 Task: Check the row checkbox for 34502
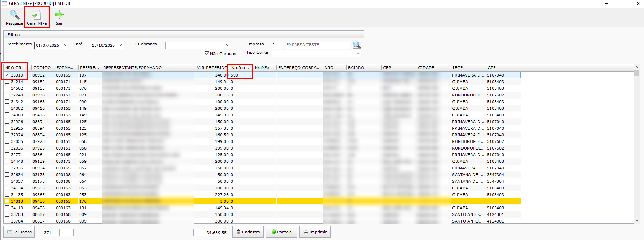tap(7, 88)
